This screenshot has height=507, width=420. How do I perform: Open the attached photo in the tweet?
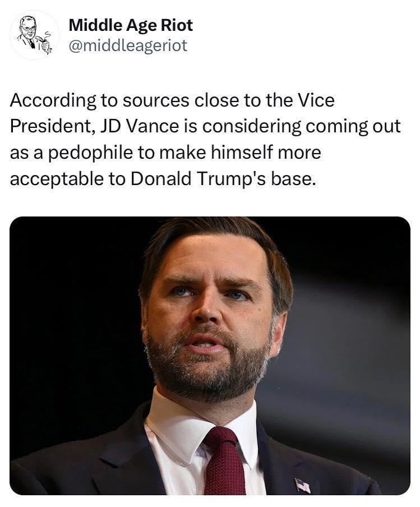click(210, 355)
